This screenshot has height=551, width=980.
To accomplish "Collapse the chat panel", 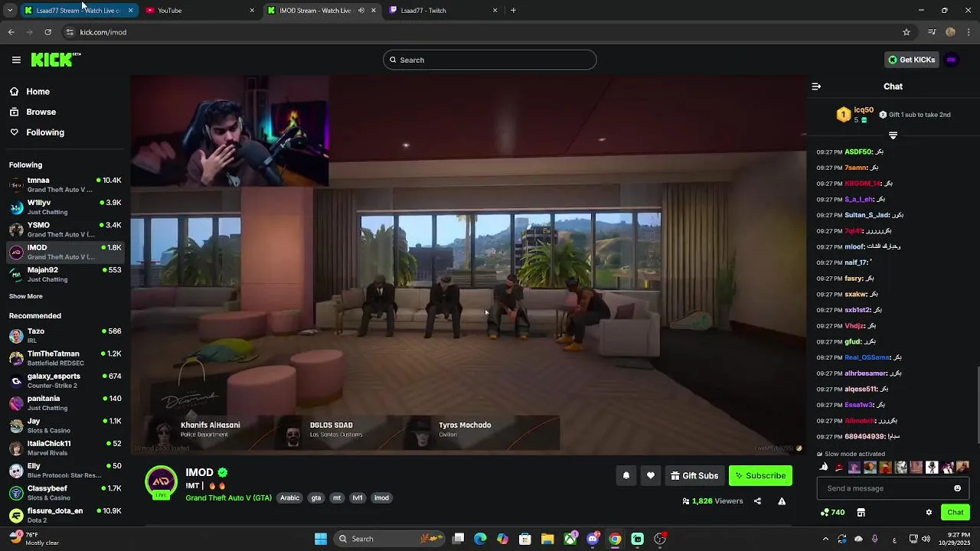I will pos(816,86).
